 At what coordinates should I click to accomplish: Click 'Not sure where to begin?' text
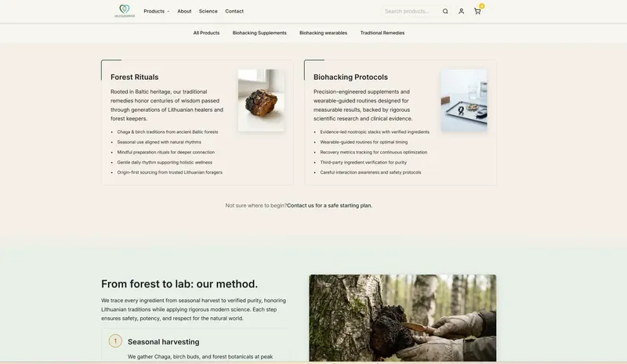pyautogui.click(x=256, y=205)
